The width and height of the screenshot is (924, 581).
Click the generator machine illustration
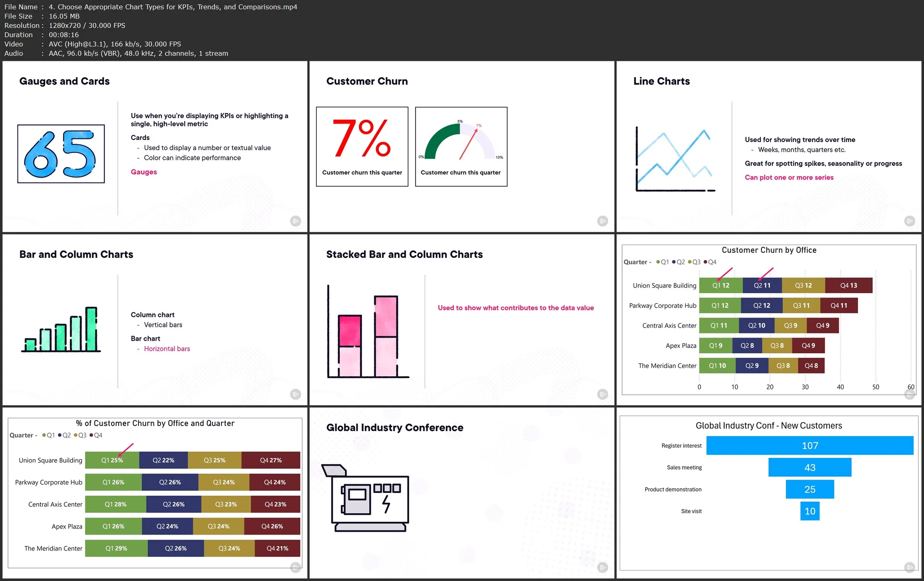click(366, 498)
